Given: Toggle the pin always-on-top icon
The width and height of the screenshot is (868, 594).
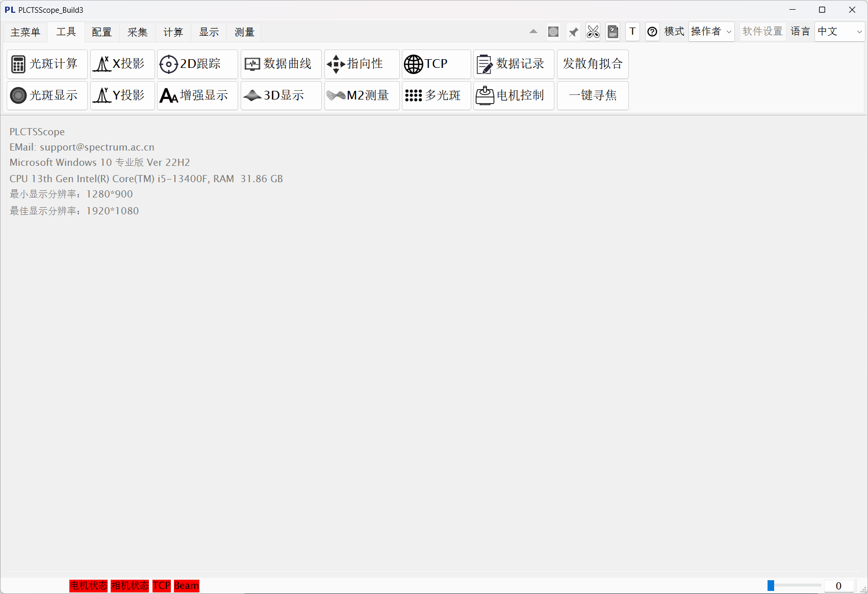Looking at the screenshot, I should coord(573,32).
